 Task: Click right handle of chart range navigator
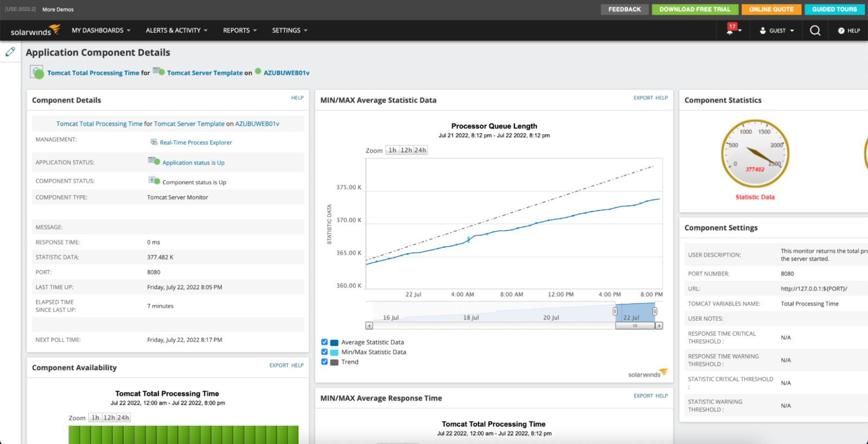click(x=655, y=311)
